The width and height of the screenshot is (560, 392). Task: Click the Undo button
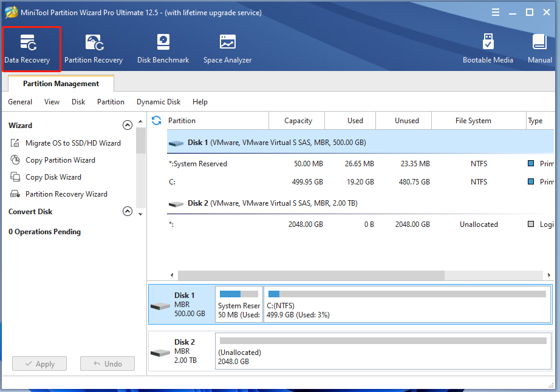[108, 364]
